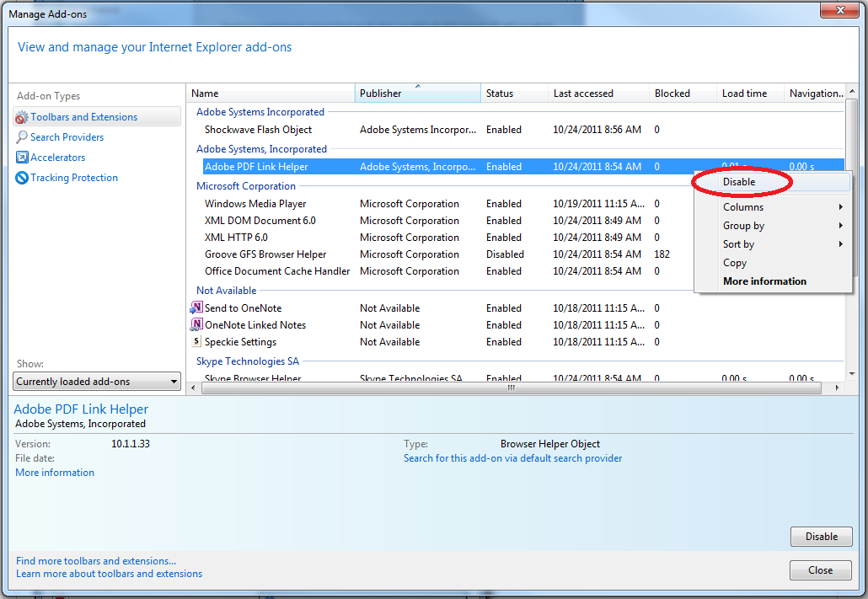Image resolution: width=868 pixels, height=599 pixels.
Task: Click the horizontal scrollbar right arrow
Action: (x=838, y=388)
